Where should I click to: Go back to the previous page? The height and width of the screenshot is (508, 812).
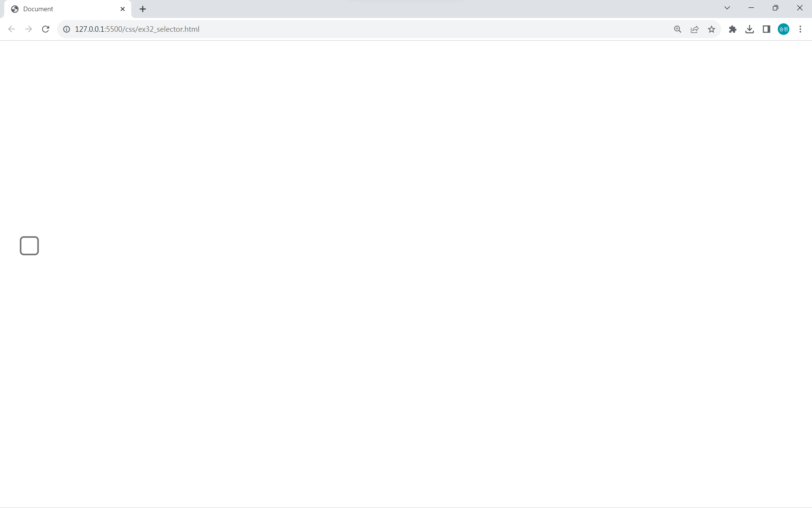click(11, 29)
